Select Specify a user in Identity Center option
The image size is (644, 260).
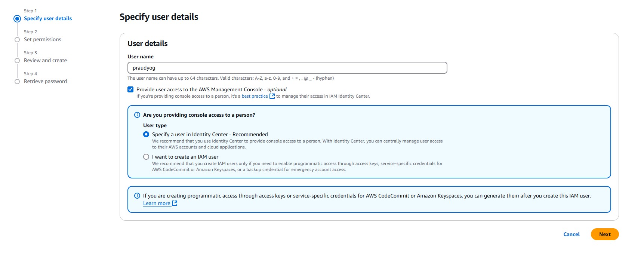[x=146, y=134]
